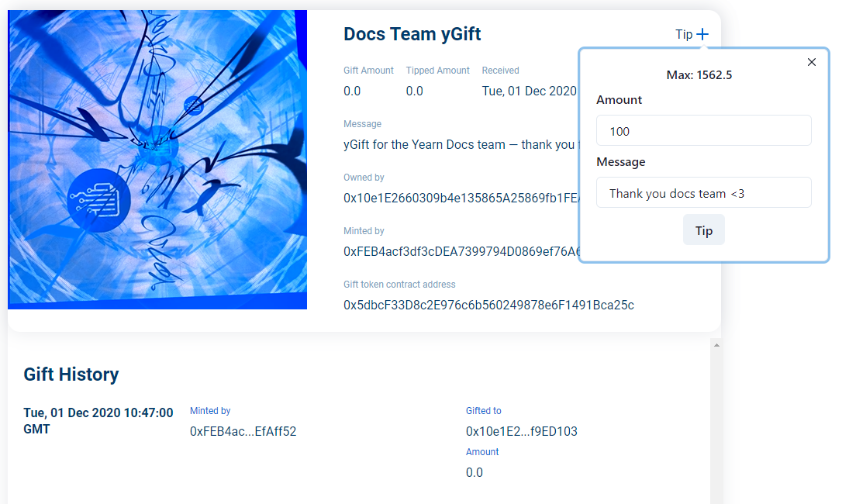This screenshot has height=504, width=849.
Task: Click the Max: 1562.5 label
Action: (x=699, y=75)
